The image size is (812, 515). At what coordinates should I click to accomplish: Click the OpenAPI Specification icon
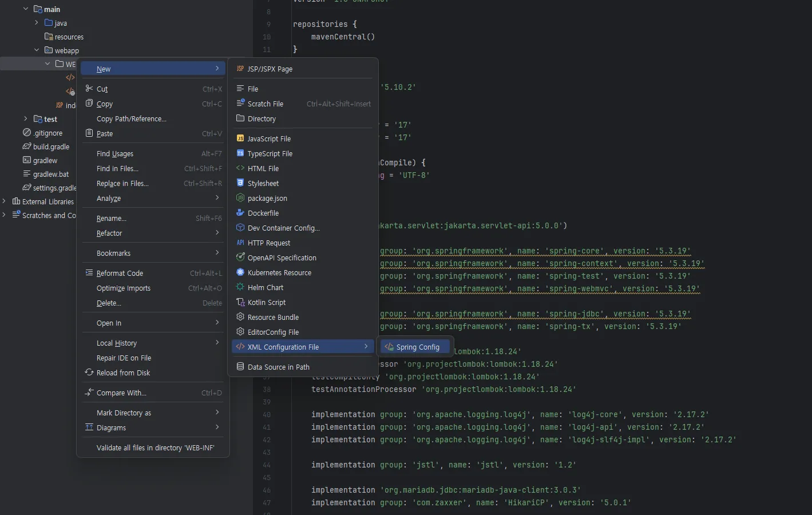[x=240, y=257]
